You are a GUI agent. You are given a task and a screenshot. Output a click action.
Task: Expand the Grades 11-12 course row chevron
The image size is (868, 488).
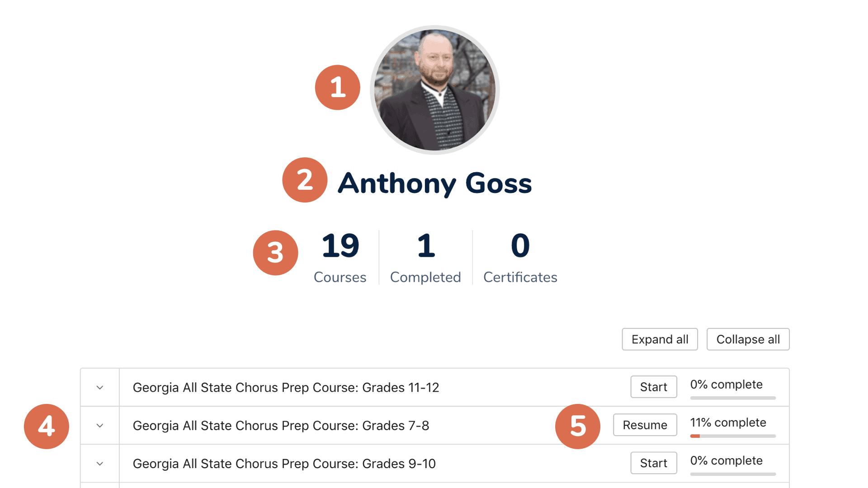[100, 388]
